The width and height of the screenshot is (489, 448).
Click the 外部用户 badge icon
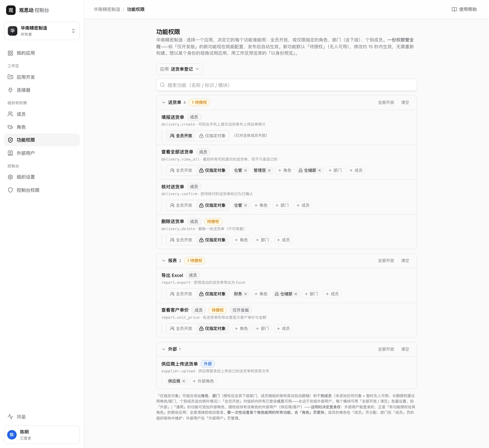coord(10,153)
